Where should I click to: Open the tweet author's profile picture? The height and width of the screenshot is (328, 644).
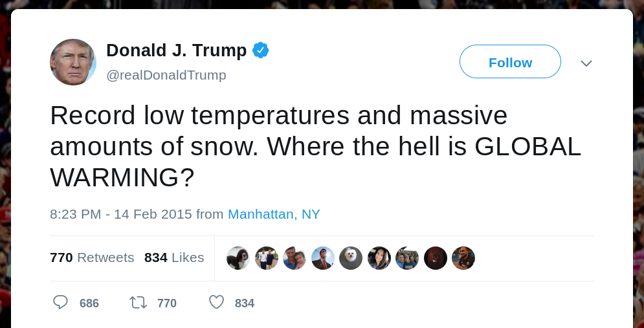73,62
